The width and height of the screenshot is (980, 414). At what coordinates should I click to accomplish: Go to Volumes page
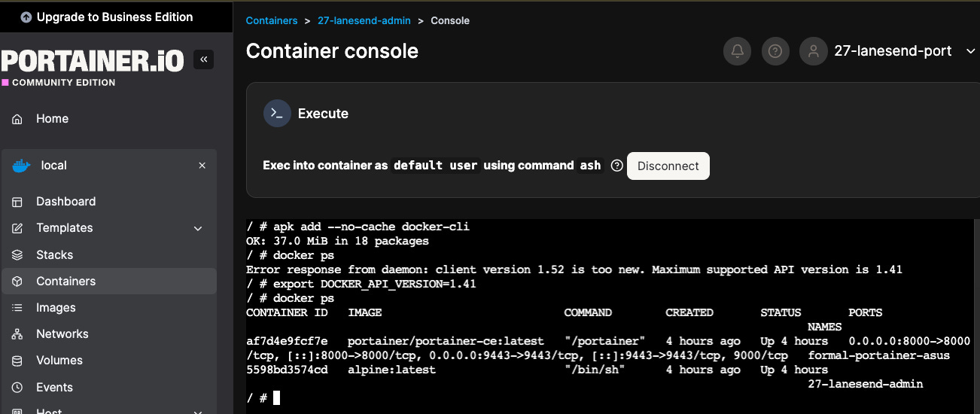[x=108, y=361]
